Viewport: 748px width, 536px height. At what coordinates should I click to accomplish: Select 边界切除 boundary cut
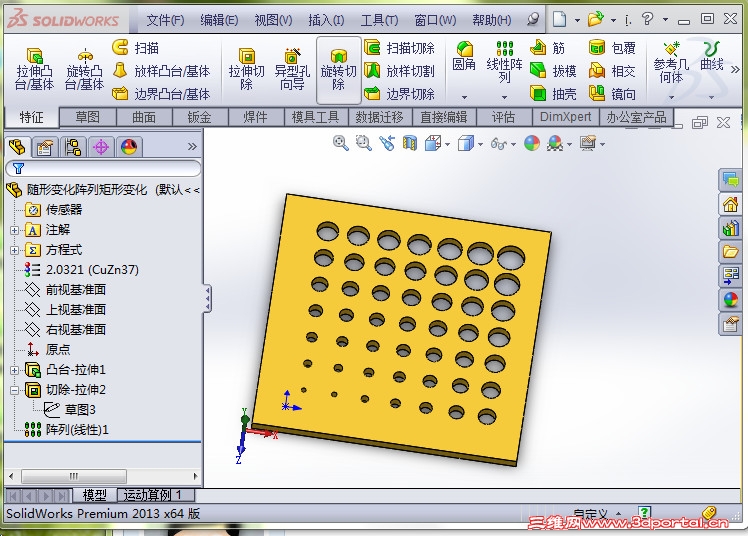pyautogui.click(x=400, y=94)
